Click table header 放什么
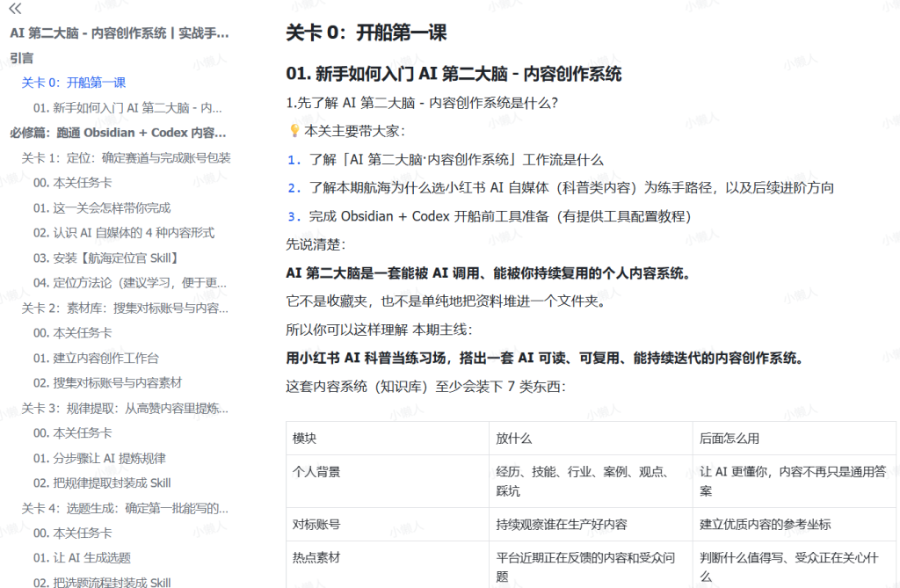900x588 pixels. tap(513, 439)
